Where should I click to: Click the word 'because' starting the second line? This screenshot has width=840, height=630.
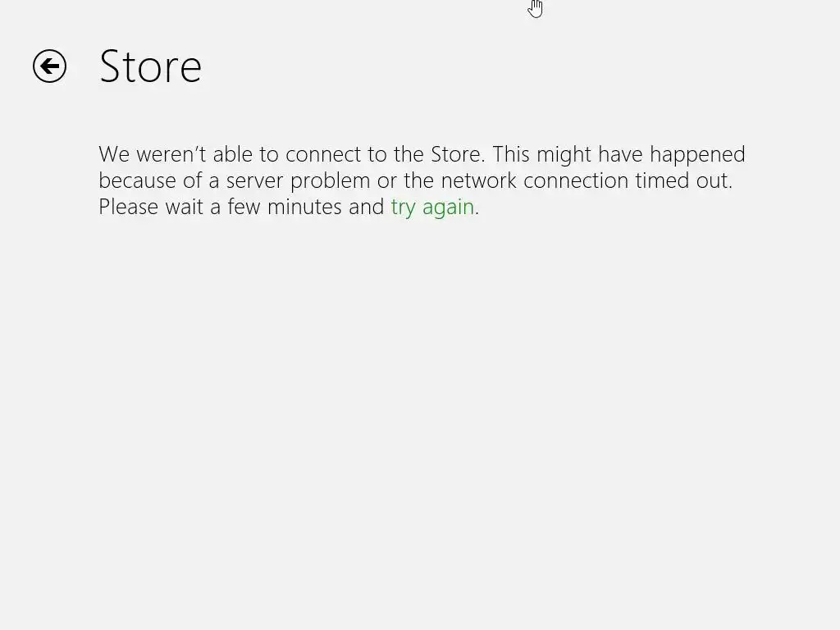[x=137, y=180]
